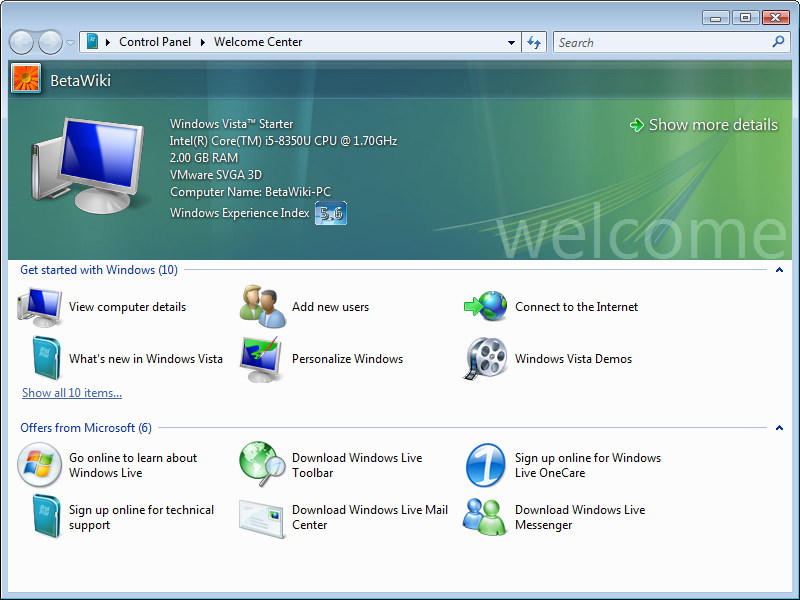800x600 pixels.
Task: Open the address bar history dropdown
Action: tap(511, 43)
